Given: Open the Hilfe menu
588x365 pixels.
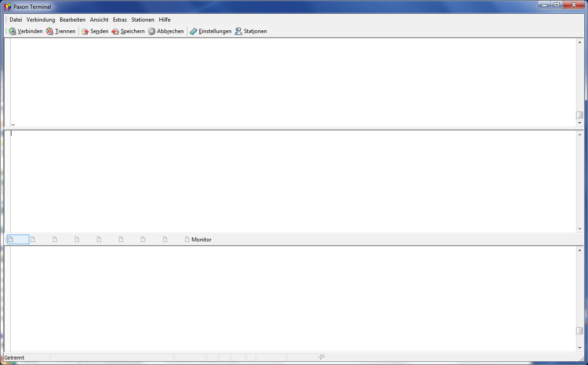Looking at the screenshot, I should (165, 20).
